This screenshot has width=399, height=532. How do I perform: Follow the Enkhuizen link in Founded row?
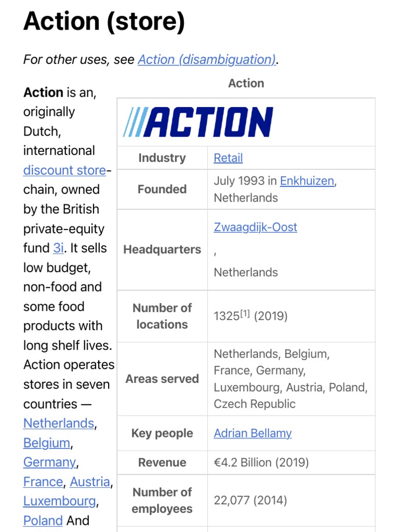click(307, 181)
